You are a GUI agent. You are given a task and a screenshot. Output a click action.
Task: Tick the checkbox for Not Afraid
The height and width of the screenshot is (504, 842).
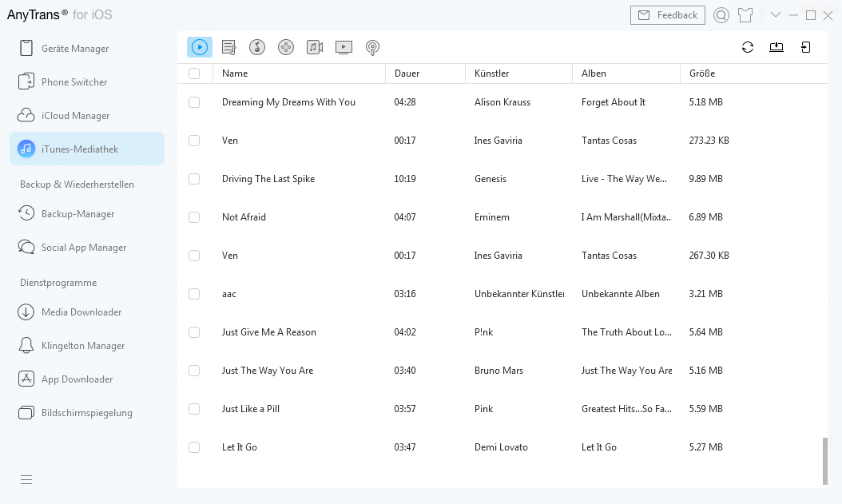click(194, 217)
